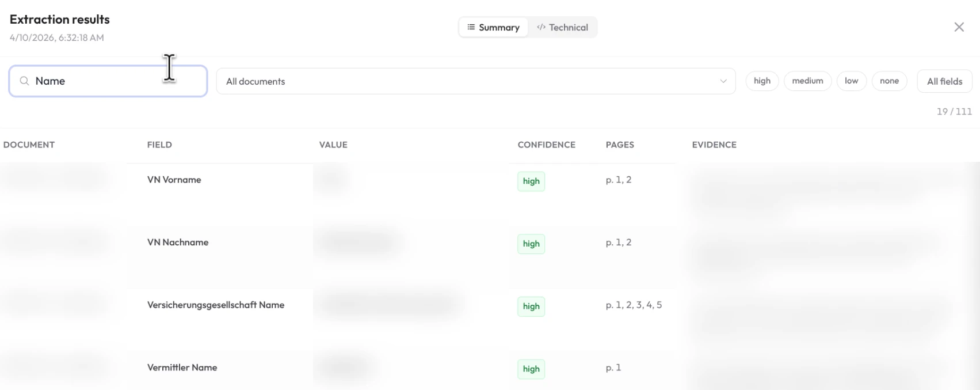This screenshot has height=390, width=980.
Task: Click the All fields button
Action: (944, 81)
